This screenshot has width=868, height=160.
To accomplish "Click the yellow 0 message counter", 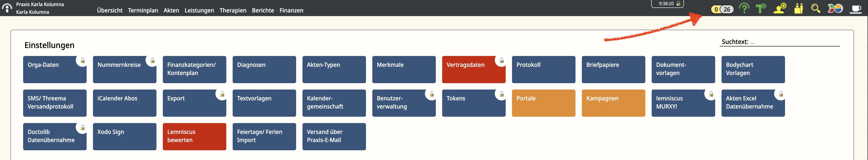I will pos(716,10).
